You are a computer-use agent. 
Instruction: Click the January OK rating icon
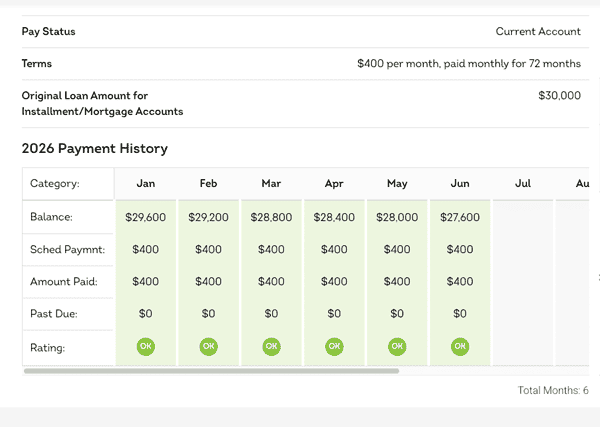pos(146,347)
